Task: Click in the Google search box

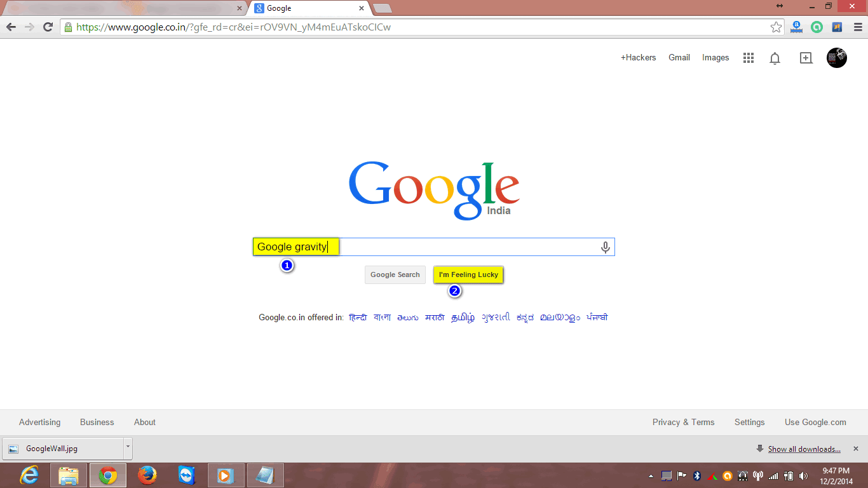Action: point(434,247)
